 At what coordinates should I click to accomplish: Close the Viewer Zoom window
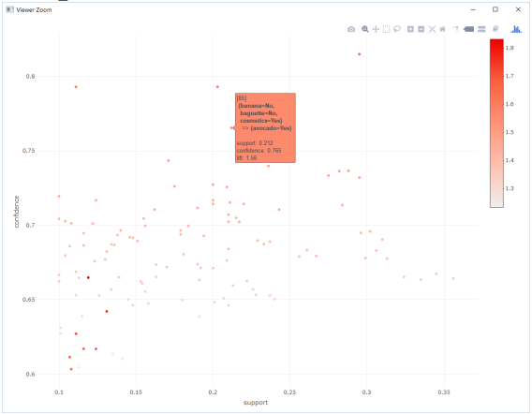[x=518, y=9]
